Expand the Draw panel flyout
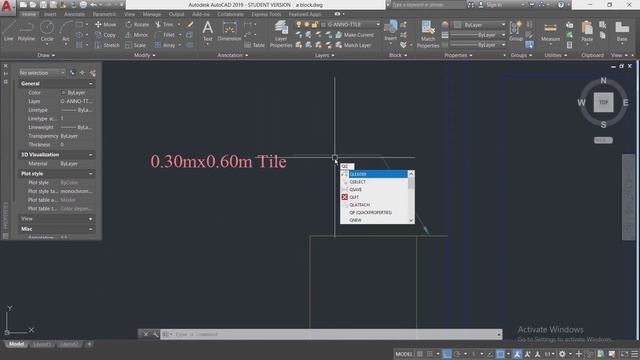The width and height of the screenshot is (640, 360). tap(46, 55)
